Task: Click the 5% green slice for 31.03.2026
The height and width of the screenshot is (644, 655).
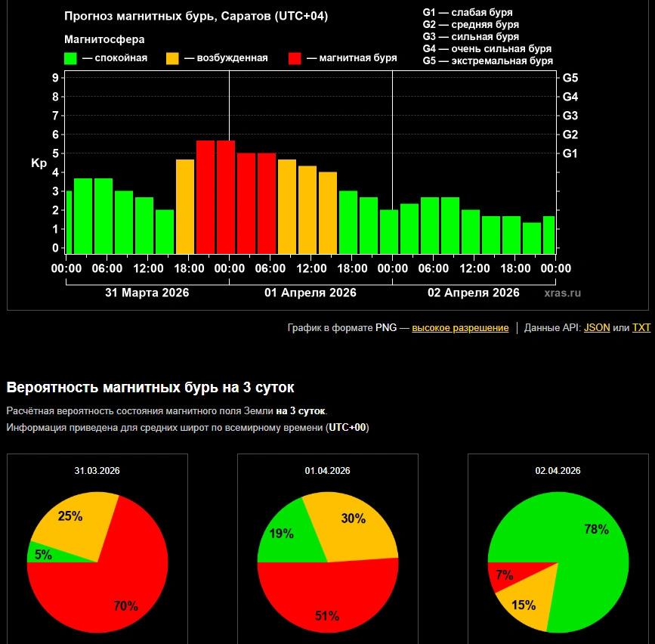Action: pyautogui.click(x=39, y=553)
